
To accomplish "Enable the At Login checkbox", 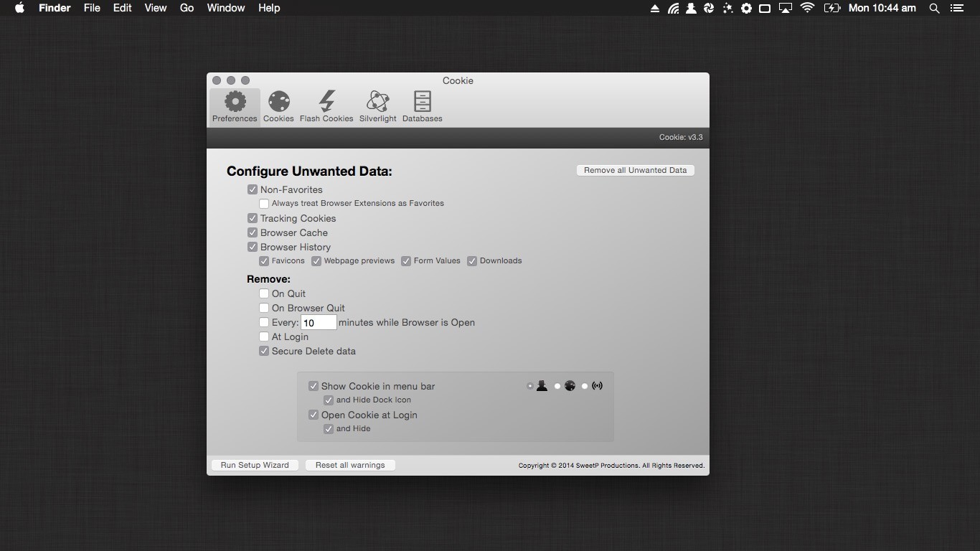I will 264,336.
